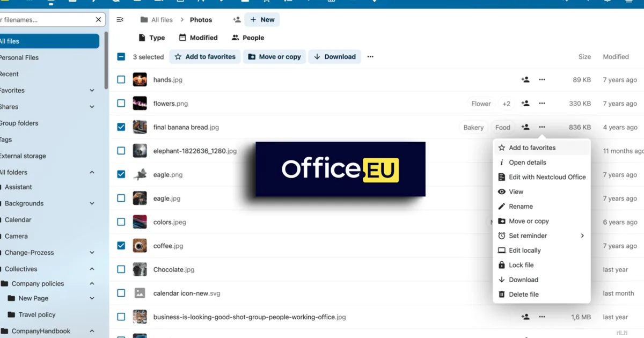The height and width of the screenshot is (338, 644).
Task: Collapse the navigation sidebar toggle icon
Action: (120, 20)
